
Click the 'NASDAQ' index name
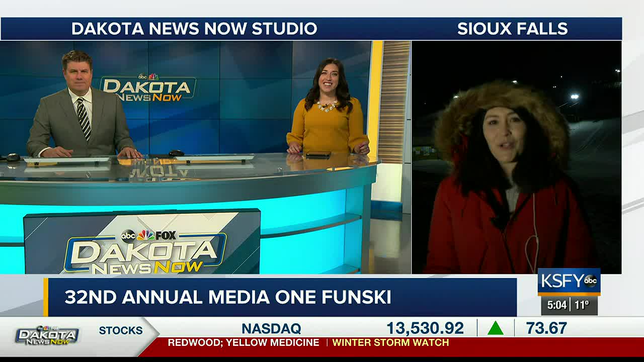pos(271,329)
